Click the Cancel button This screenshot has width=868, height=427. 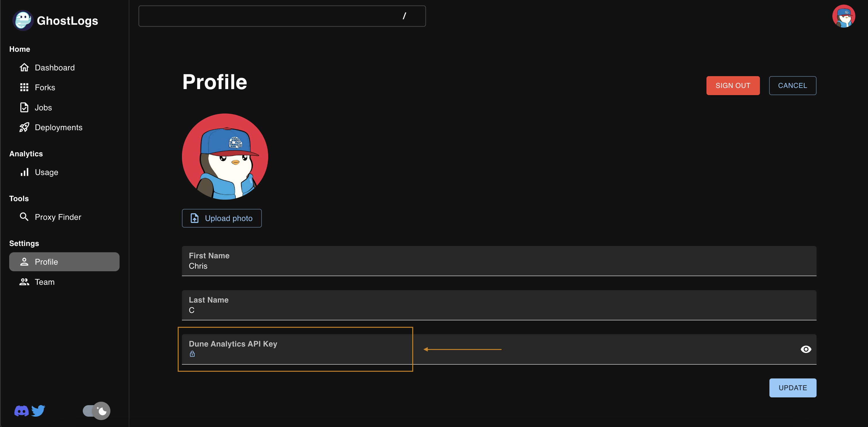click(792, 86)
